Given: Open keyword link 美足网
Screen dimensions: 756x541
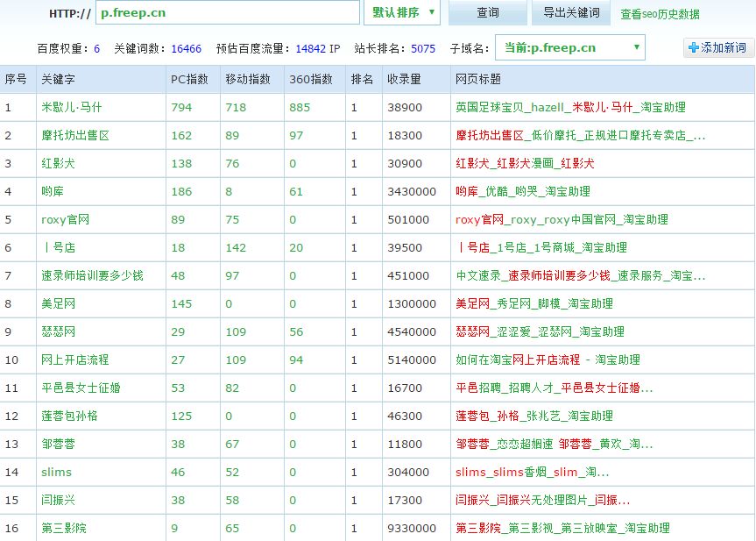Looking at the screenshot, I should tap(58, 303).
